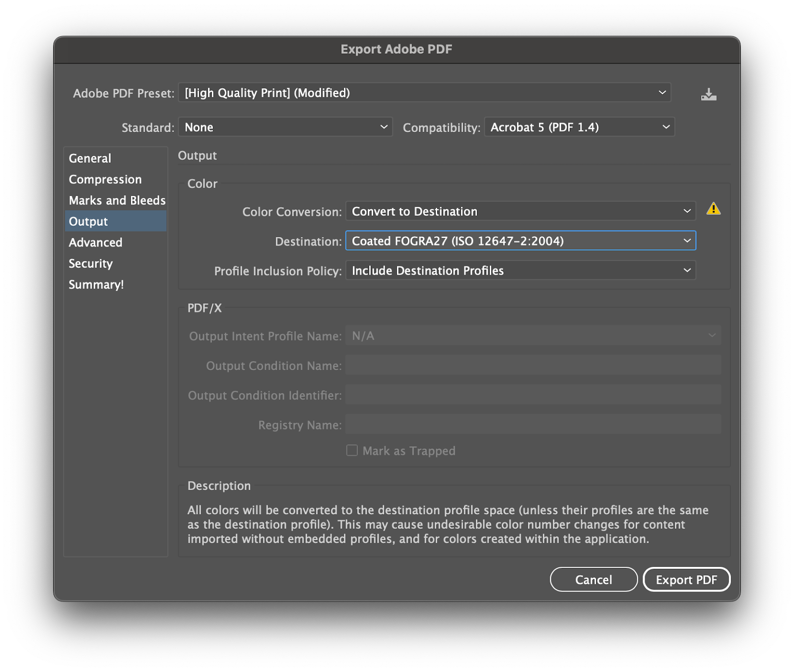Screen dimensions: 794x672
Task: View the Summary! section
Action: (96, 285)
